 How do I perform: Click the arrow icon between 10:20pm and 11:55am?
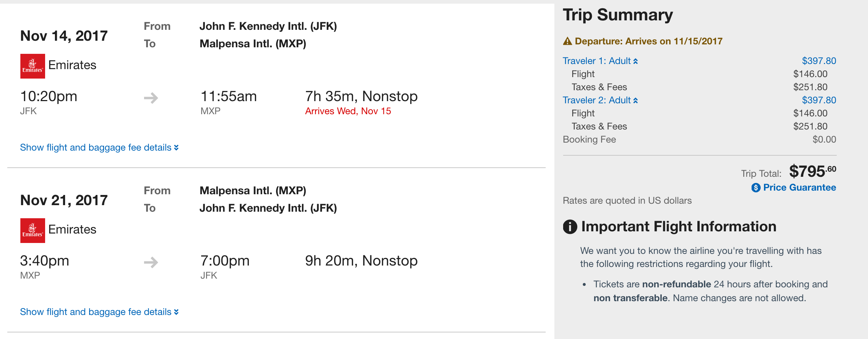(151, 98)
